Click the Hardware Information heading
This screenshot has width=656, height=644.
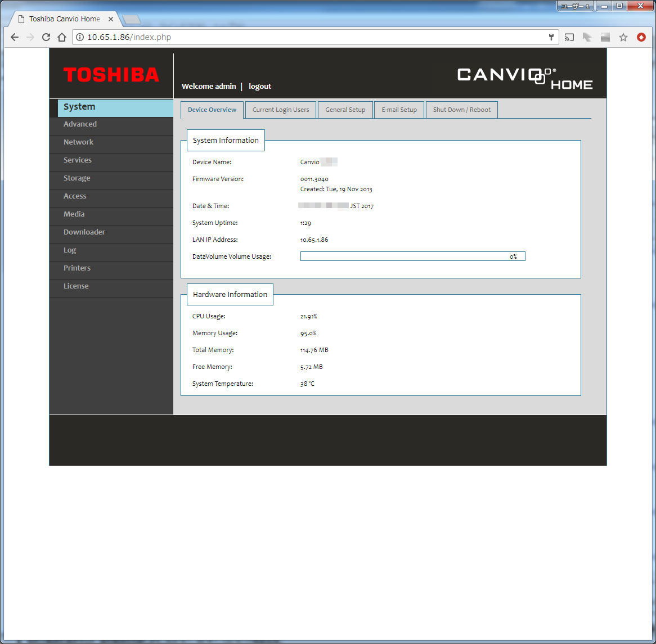coord(230,294)
